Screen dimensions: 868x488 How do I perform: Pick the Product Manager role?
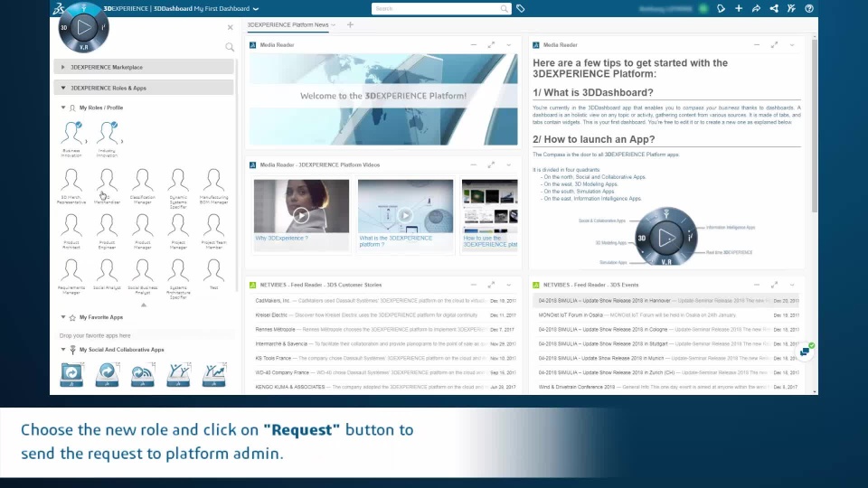[142, 232]
